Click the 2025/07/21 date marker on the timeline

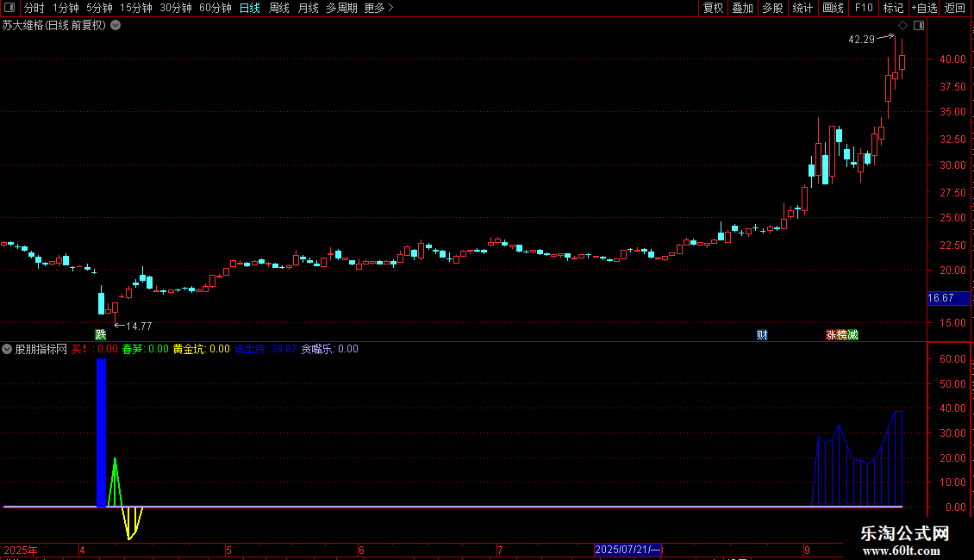point(627,550)
